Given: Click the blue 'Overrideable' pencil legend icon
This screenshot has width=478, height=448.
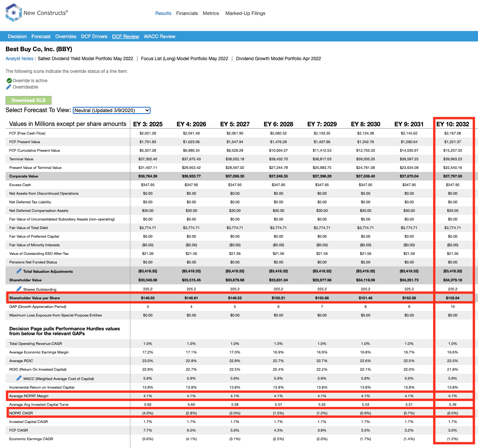Looking at the screenshot, I should coord(9,87).
